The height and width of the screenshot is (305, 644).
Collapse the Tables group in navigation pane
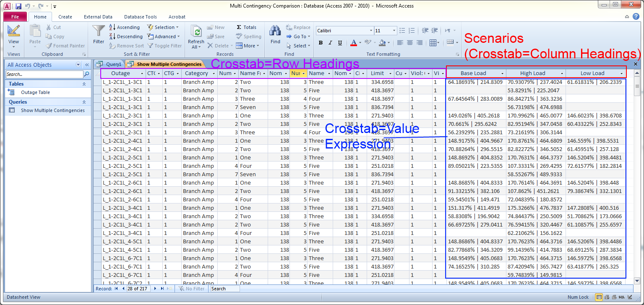83,84
